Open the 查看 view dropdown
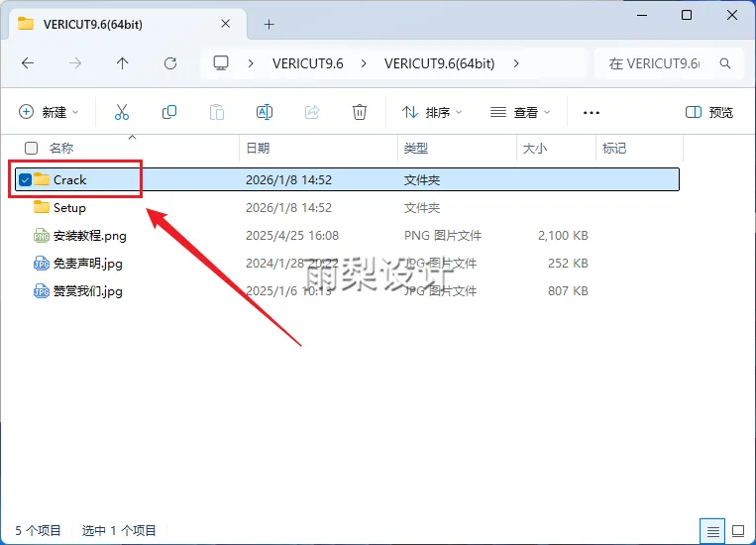 click(520, 112)
